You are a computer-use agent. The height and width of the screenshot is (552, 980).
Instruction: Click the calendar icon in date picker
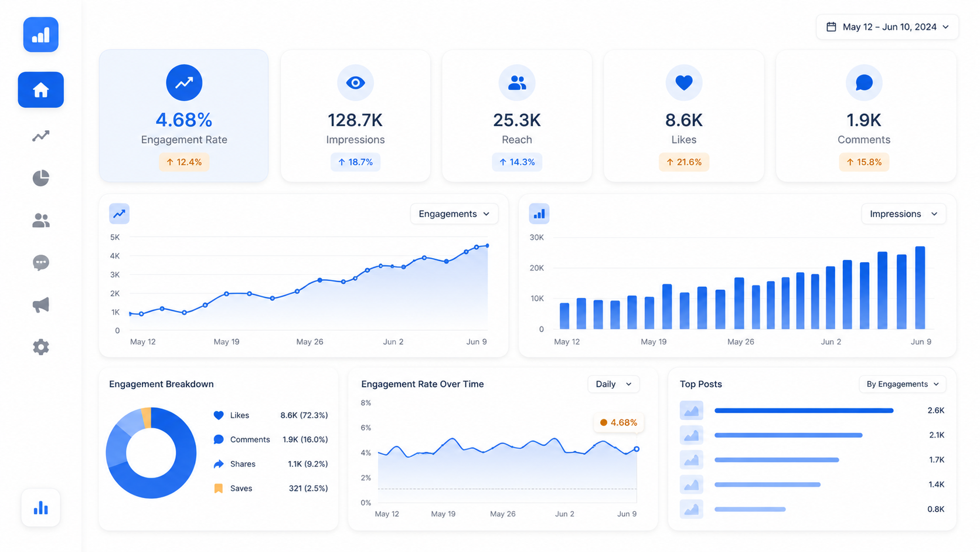831,27
